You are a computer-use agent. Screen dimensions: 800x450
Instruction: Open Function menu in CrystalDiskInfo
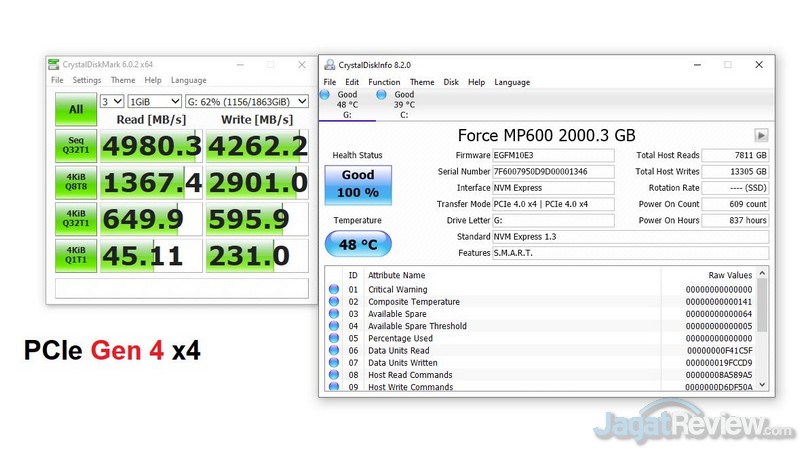pyautogui.click(x=384, y=82)
